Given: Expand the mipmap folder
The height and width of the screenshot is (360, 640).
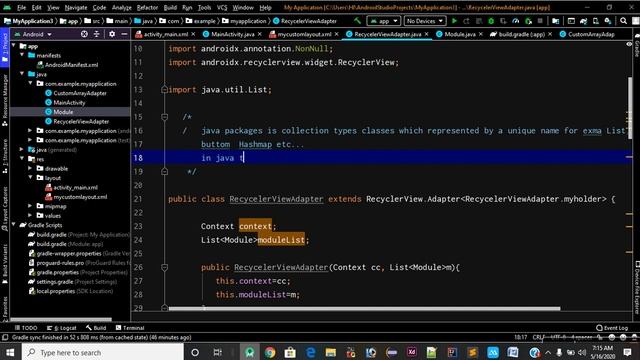Looking at the screenshot, I should tap(30, 206).
